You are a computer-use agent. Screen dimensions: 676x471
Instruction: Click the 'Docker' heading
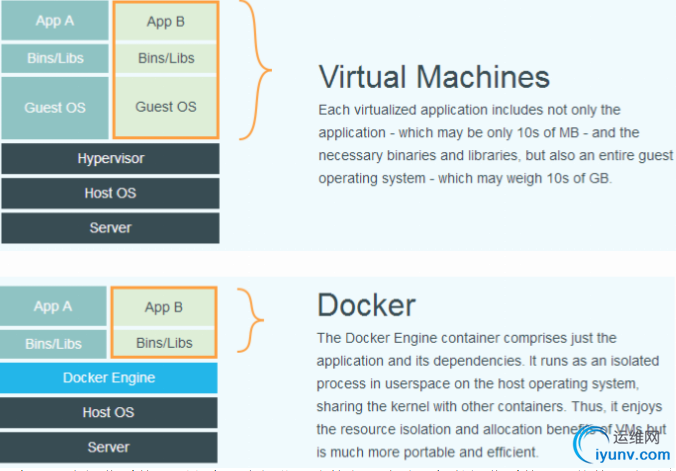366,305
